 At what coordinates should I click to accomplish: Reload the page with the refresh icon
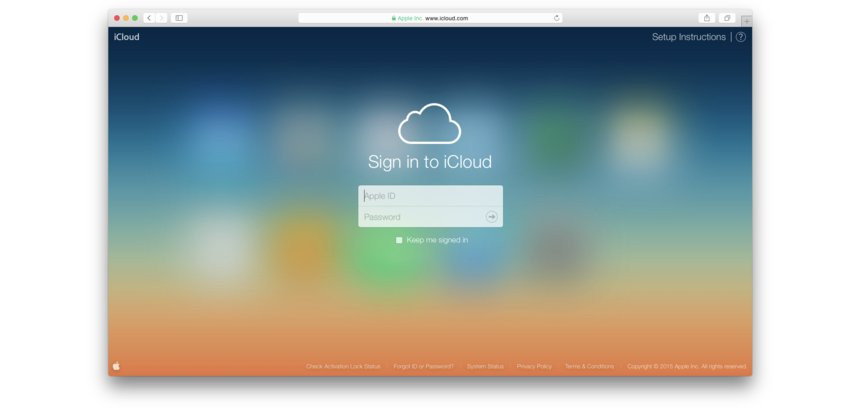click(557, 18)
